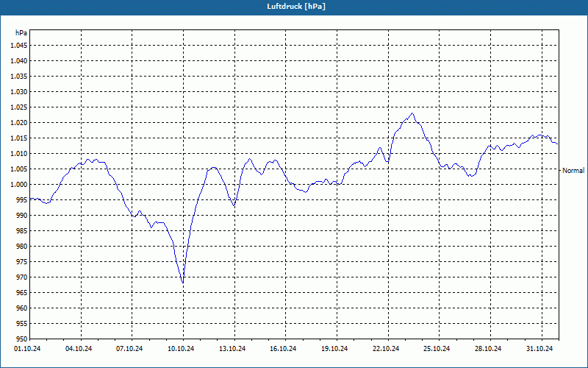Viewport: 588px width, 368px height.
Task: Click the 970 axis value
Action: (x=22, y=277)
